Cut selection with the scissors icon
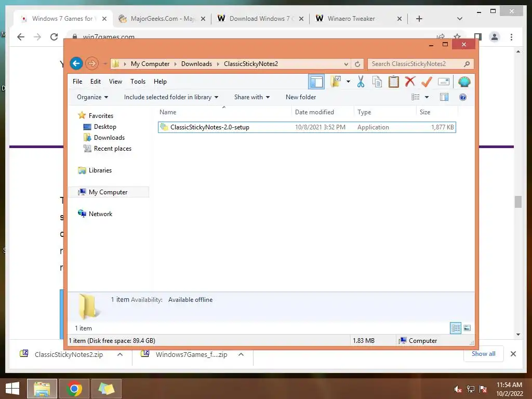The height and width of the screenshot is (399, 532). click(x=361, y=82)
